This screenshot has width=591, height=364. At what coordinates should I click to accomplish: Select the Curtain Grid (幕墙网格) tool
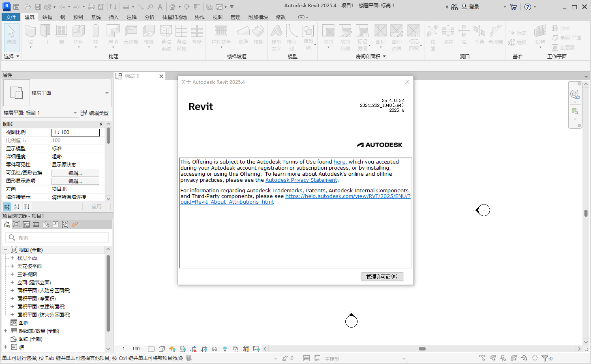(182, 31)
